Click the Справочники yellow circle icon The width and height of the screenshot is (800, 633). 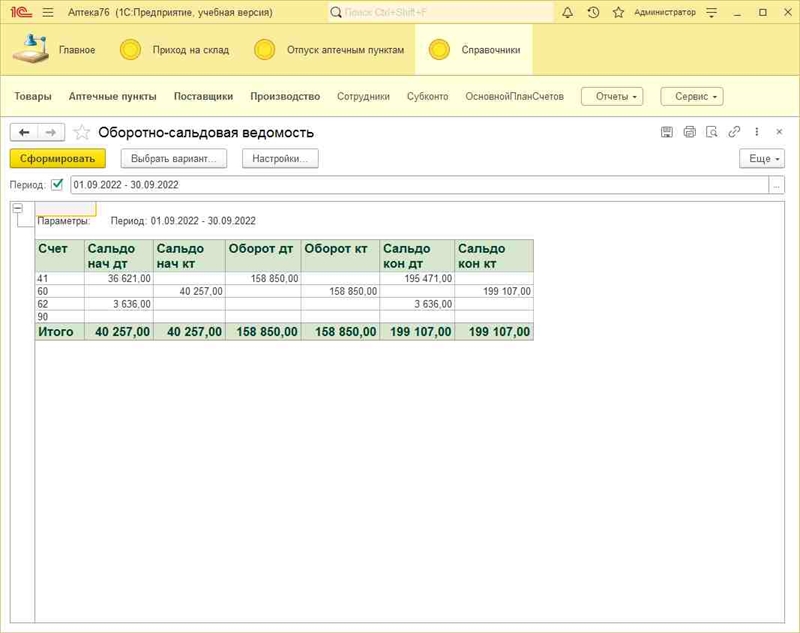click(x=439, y=50)
